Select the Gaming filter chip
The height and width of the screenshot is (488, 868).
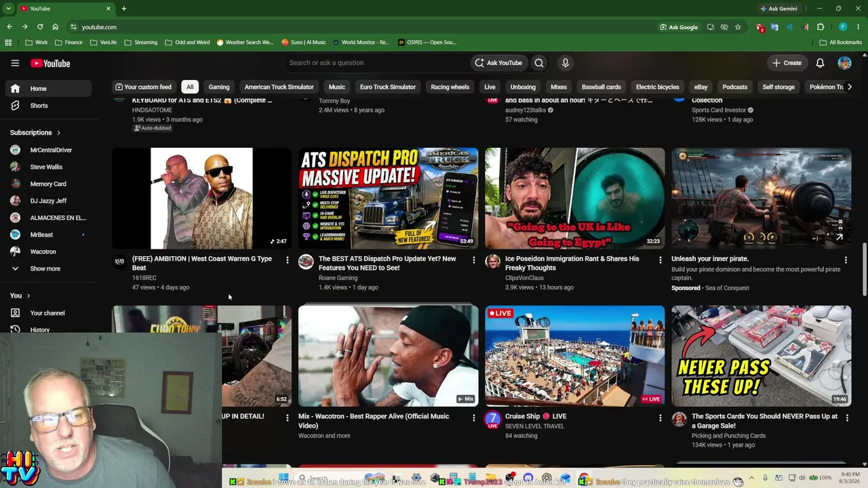(x=219, y=87)
